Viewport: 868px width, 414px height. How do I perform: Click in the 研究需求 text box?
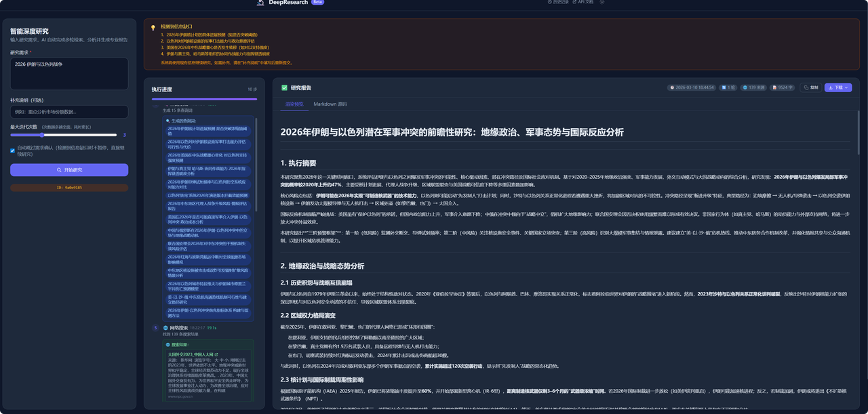(69, 74)
